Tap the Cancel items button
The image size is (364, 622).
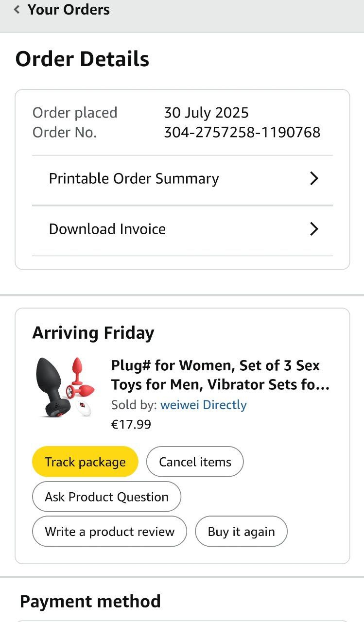(x=195, y=462)
